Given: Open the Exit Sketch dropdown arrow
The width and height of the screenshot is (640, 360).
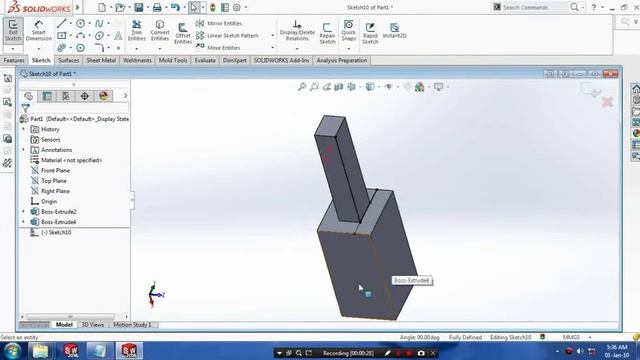Looking at the screenshot, I should tap(13, 49).
